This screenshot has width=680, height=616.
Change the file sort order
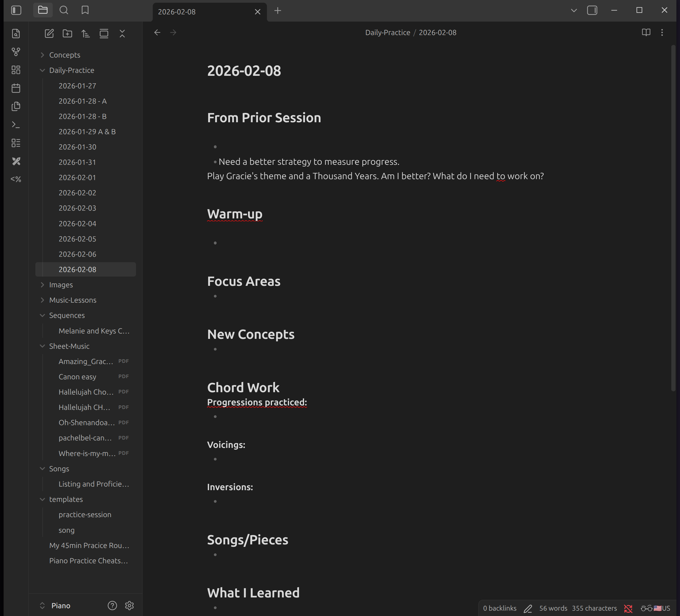coord(86,33)
